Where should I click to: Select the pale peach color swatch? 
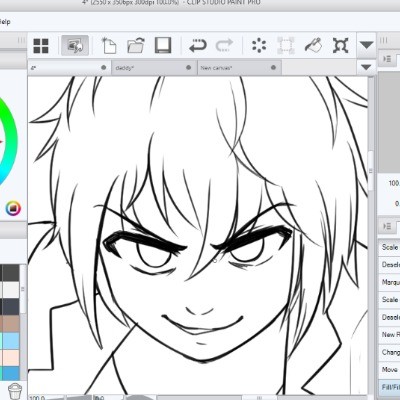11,358
